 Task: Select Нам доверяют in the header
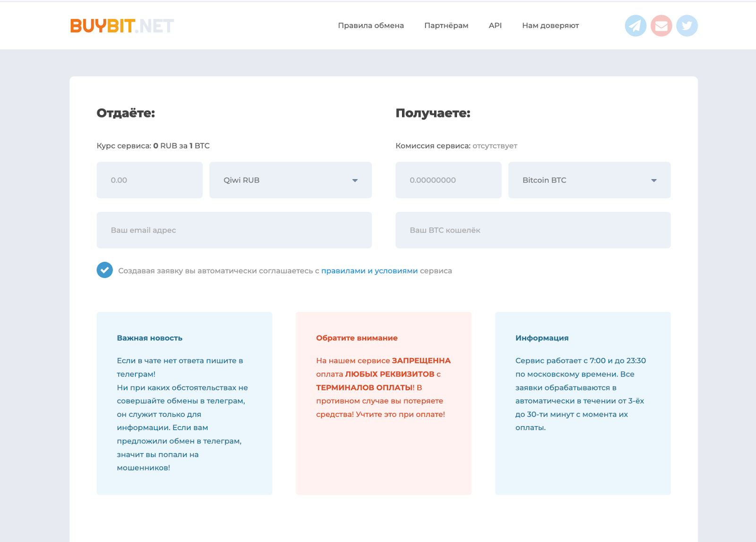[550, 26]
